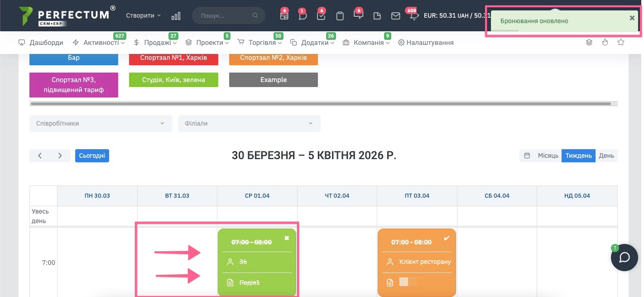Go to next week with right arrow
This screenshot has width=644, height=297.
point(60,156)
